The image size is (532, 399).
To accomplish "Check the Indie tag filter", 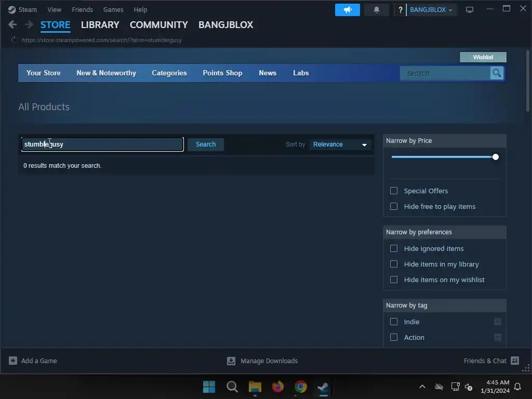I will (x=394, y=322).
